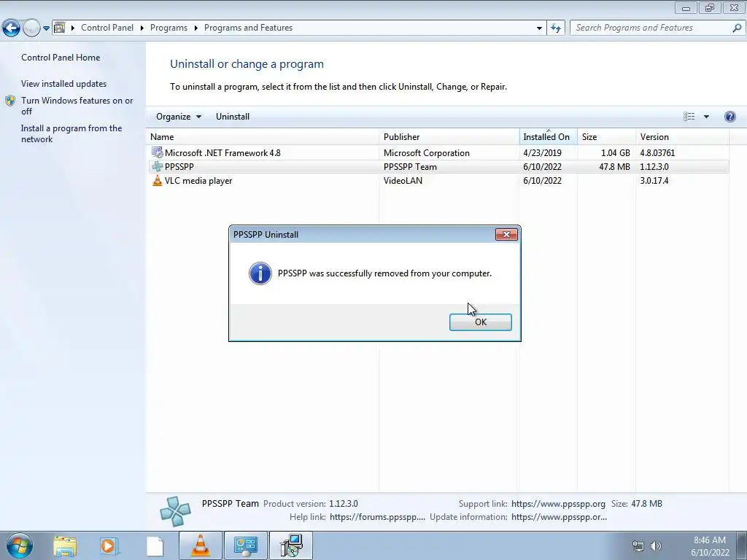Click OK in the PPSSPP Uninstall dialog

(480, 322)
